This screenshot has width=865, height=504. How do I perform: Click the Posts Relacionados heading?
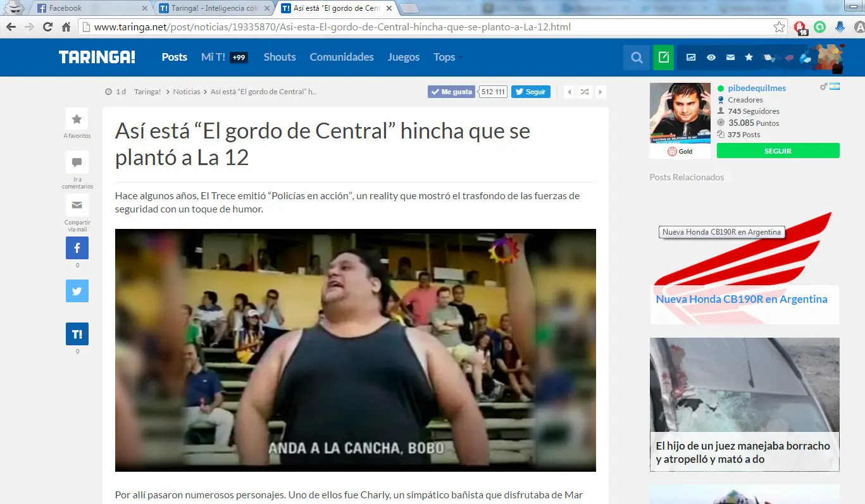click(x=687, y=177)
